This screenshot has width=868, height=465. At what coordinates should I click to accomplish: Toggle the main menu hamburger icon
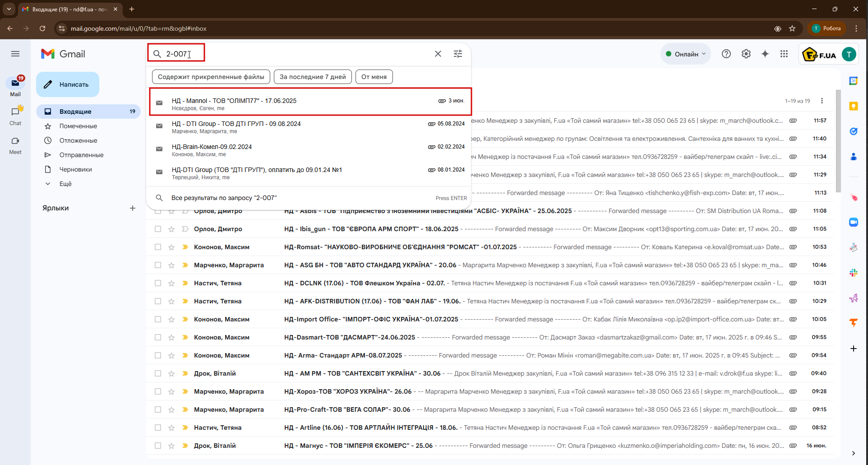coord(15,54)
